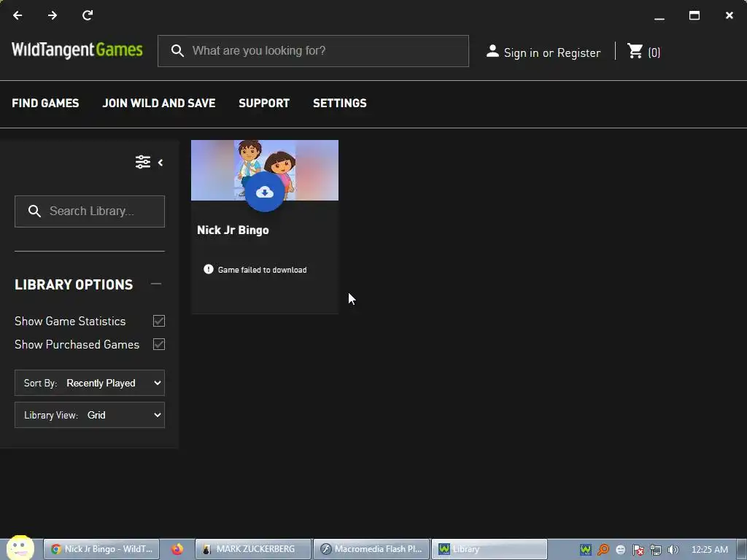Click the smiley start button on taskbar
The width and height of the screenshot is (747, 560).
tap(20, 548)
